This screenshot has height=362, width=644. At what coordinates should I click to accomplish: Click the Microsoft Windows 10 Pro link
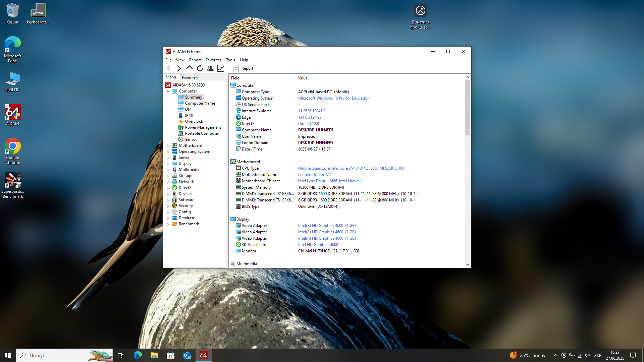pyautogui.click(x=334, y=98)
